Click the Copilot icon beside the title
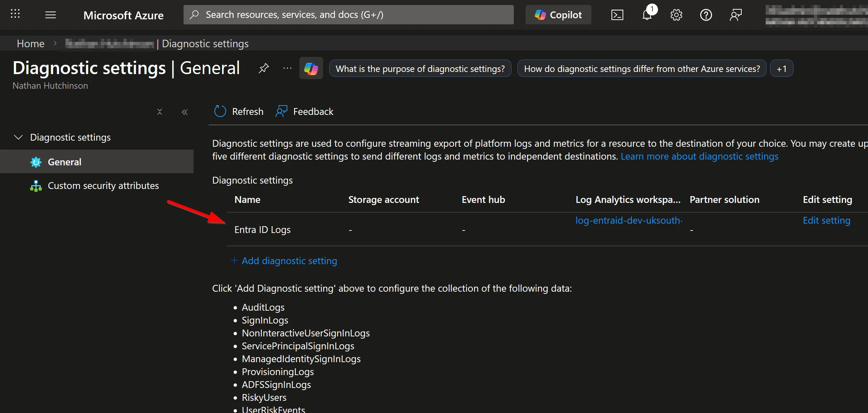Image resolution: width=868 pixels, height=413 pixels. click(311, 68)
